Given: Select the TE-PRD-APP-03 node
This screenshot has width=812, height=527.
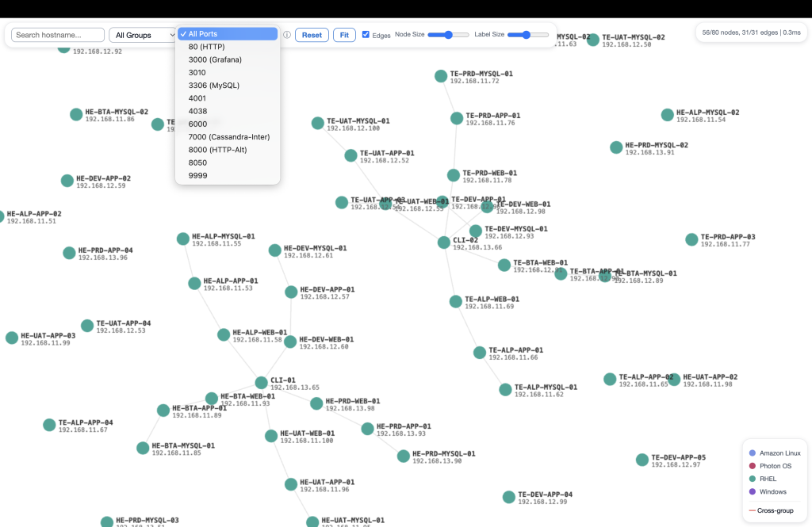Looking at the screenshot, I should tap(691, 239).
